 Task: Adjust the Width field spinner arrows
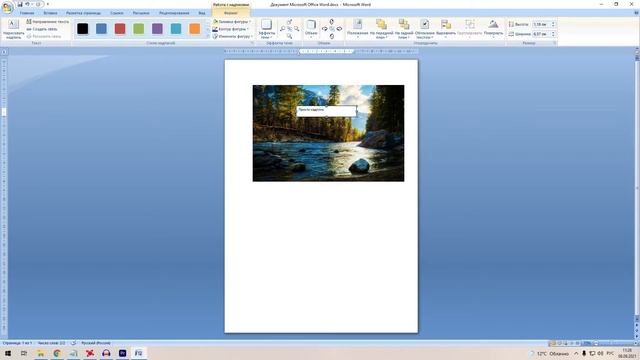[553, 34]
